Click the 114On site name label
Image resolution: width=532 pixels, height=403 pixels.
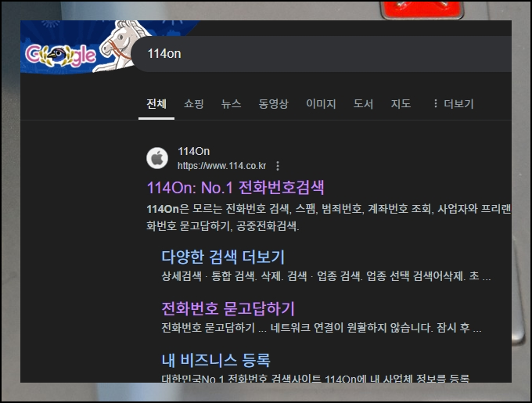(x=194, y=151)
